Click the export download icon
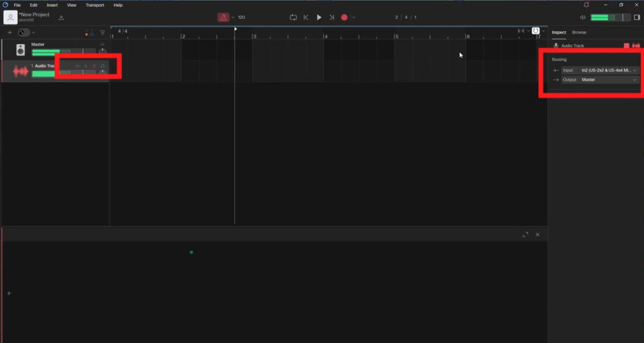Image resolution: width=644 pixels, height=343 pixels. [x=61, y=18]
